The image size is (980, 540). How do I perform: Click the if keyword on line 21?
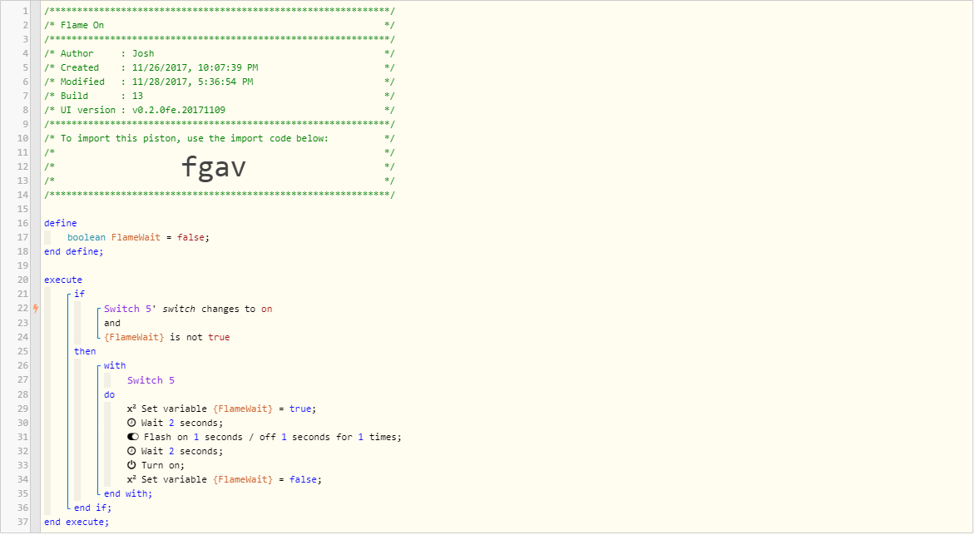[x=79, y=294]
